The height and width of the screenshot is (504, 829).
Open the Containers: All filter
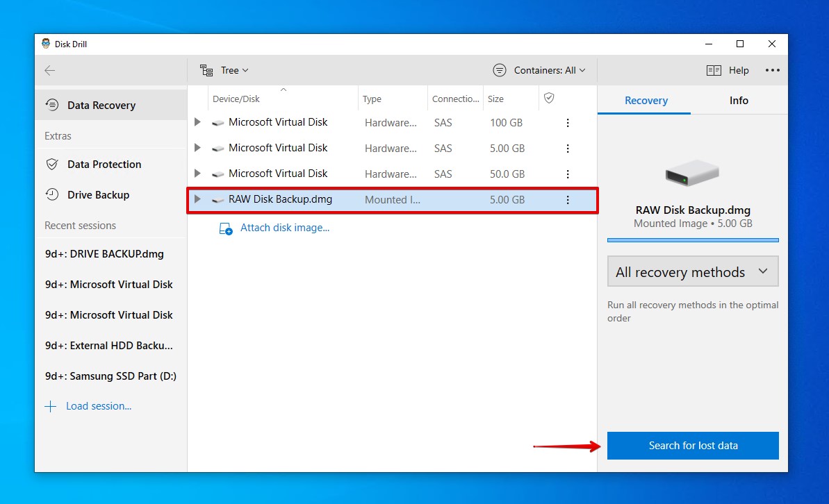(x=539, y=70)
